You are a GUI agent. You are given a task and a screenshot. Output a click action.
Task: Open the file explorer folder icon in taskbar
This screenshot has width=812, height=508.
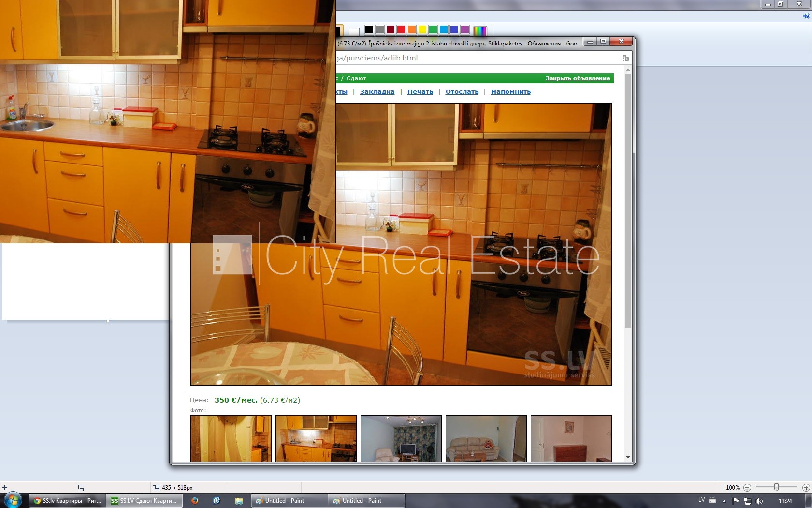(x=239, y=501)
